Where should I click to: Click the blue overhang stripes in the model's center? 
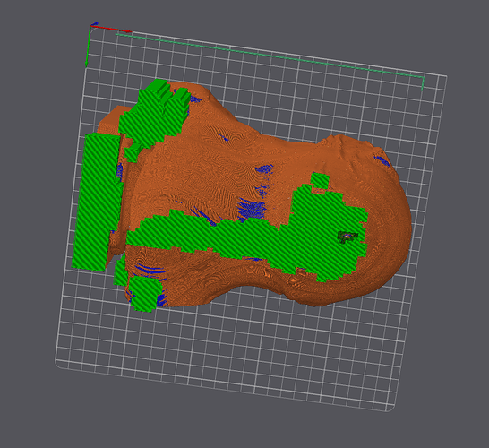(253, 207)
